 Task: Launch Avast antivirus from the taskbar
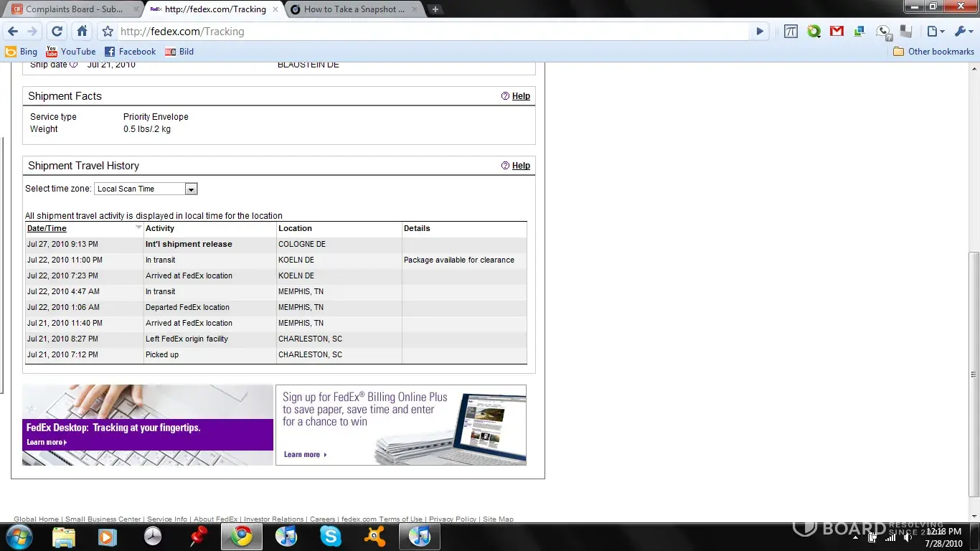[374, 536]
